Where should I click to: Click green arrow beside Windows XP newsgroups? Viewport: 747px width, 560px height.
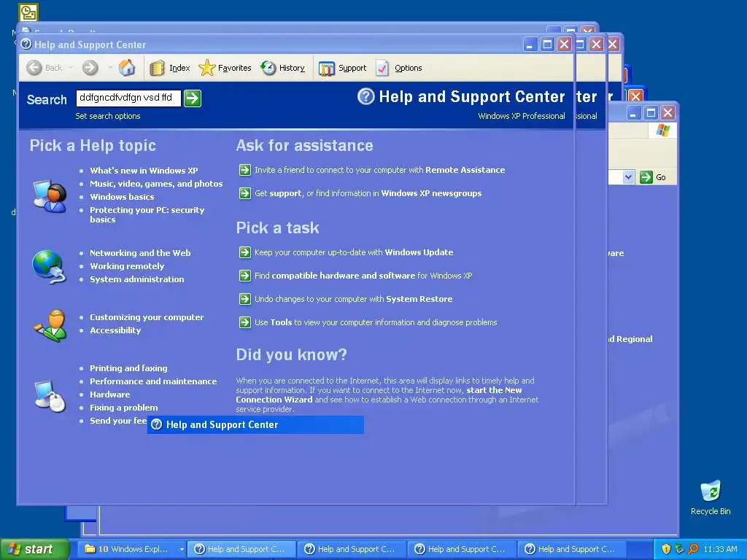tap(245, 193)
